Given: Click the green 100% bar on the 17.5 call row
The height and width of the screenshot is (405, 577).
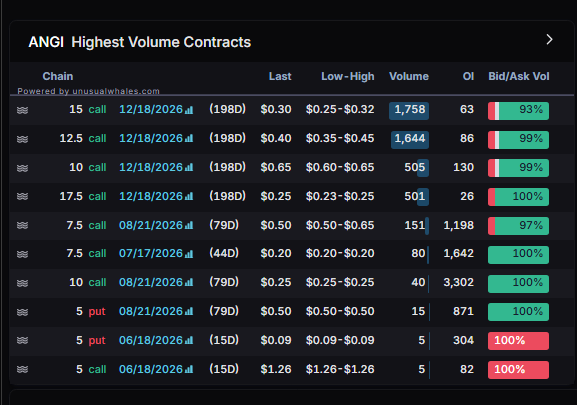Looking at the screenshot, I should click(x=518, y=197).
